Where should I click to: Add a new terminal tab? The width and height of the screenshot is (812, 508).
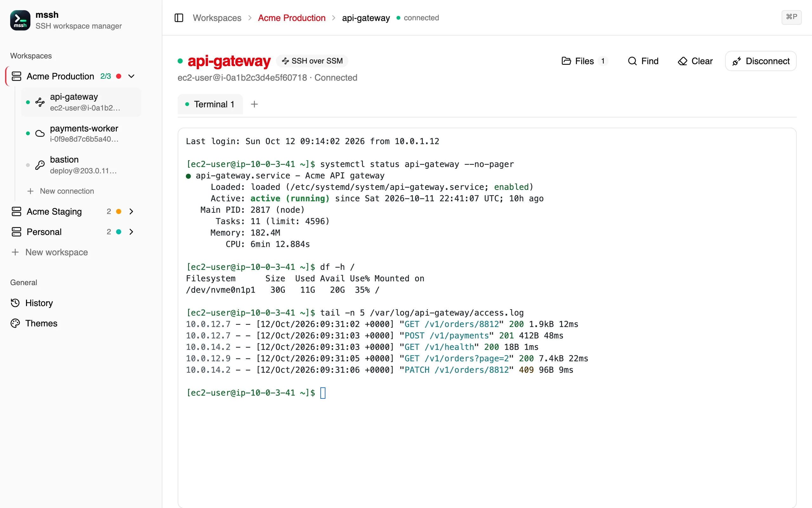tap(254, 104)
